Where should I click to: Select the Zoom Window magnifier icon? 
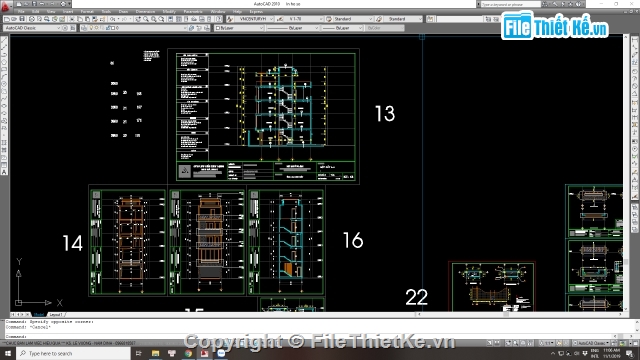click(153, 19)
